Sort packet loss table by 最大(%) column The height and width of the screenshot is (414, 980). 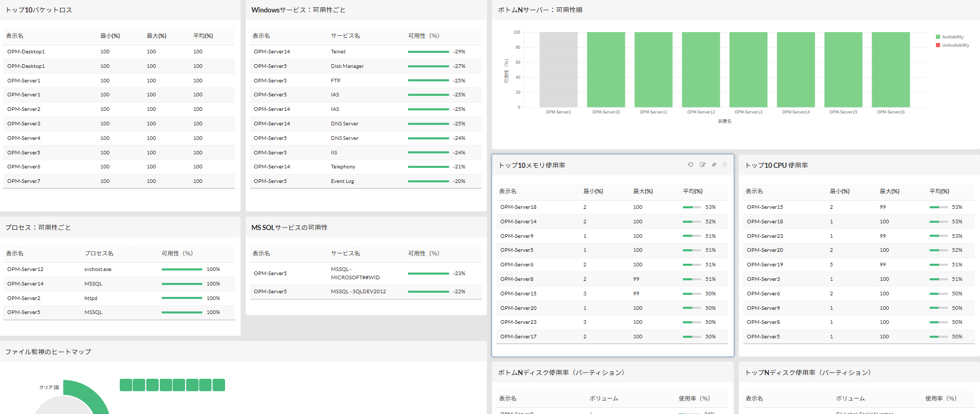157,36
